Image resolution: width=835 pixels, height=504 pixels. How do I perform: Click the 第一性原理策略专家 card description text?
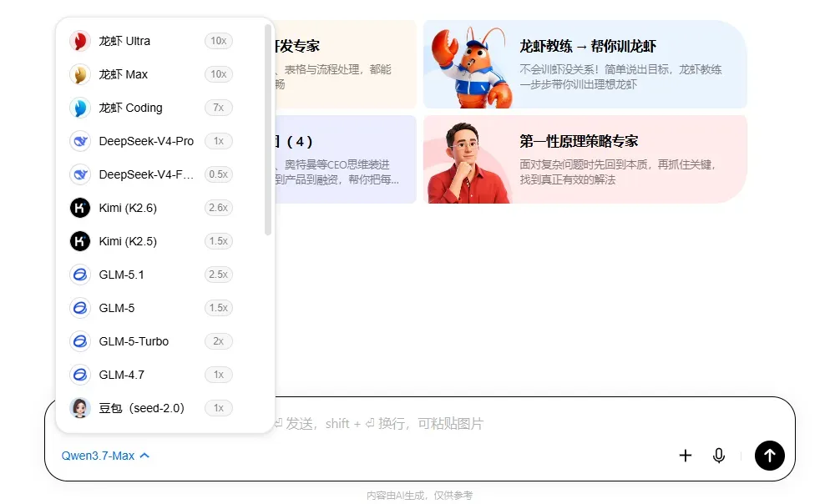(x=618, y=172)
